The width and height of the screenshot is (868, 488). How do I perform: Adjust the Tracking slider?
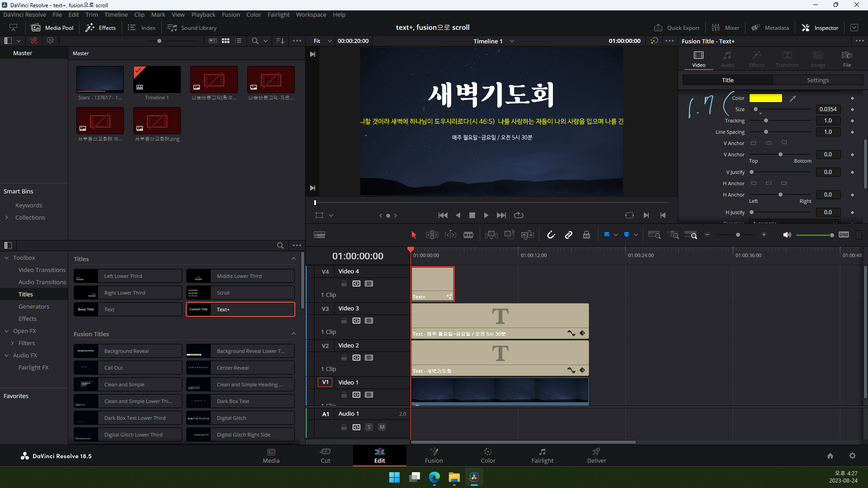766,121
